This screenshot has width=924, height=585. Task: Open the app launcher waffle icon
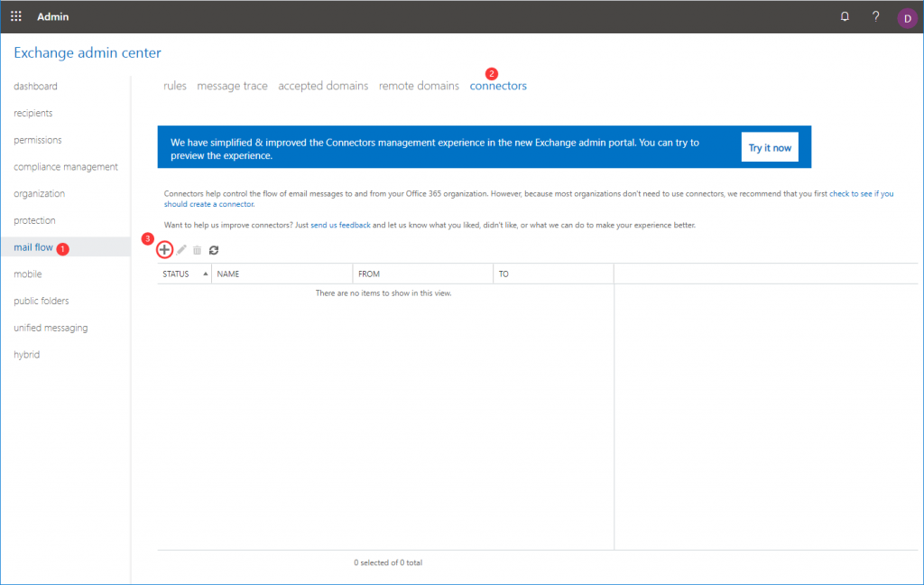pyautogui.click(x=16, y=16)
